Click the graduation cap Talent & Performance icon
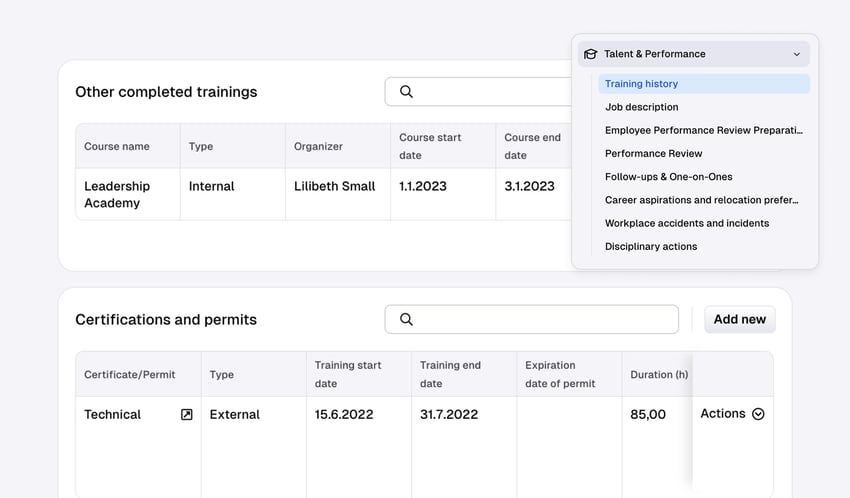This screenshot has height=498, width=850. click(590, 54)
